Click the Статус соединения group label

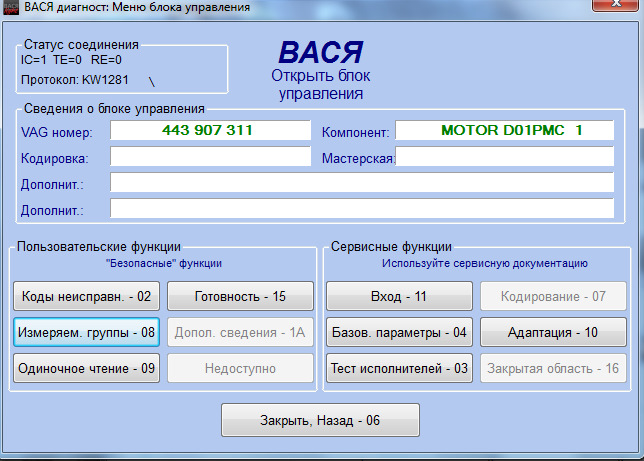(x=81, y=44)
